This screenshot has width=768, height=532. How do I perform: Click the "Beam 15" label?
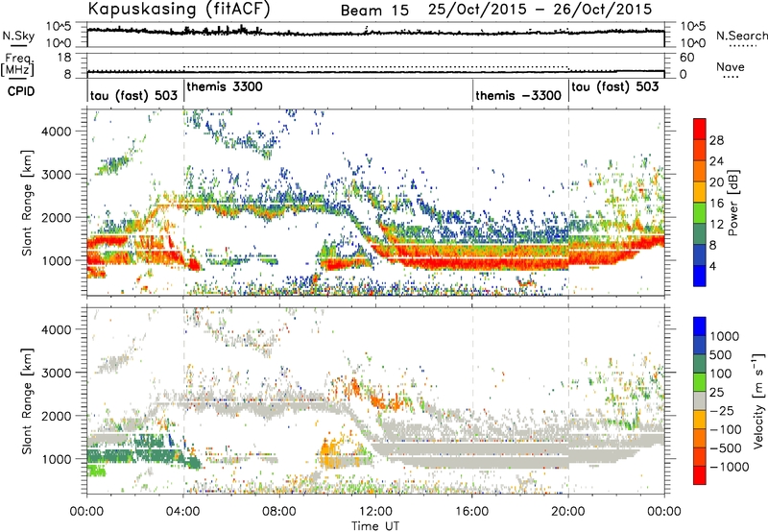coord(374,11)
